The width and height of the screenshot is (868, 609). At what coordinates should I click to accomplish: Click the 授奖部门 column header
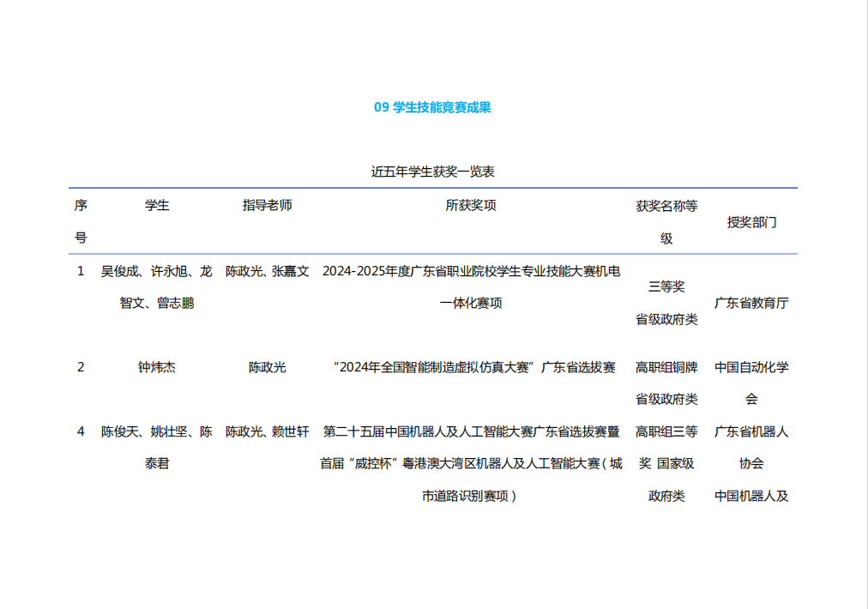[751, 221]
